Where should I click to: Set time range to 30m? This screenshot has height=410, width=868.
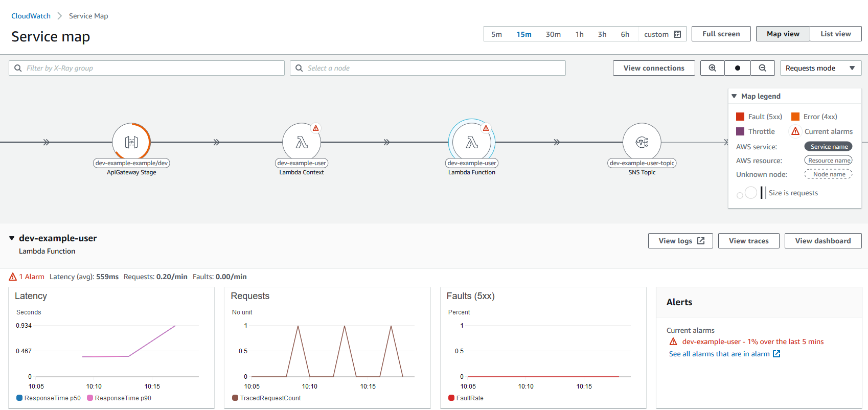coord(553,34)
